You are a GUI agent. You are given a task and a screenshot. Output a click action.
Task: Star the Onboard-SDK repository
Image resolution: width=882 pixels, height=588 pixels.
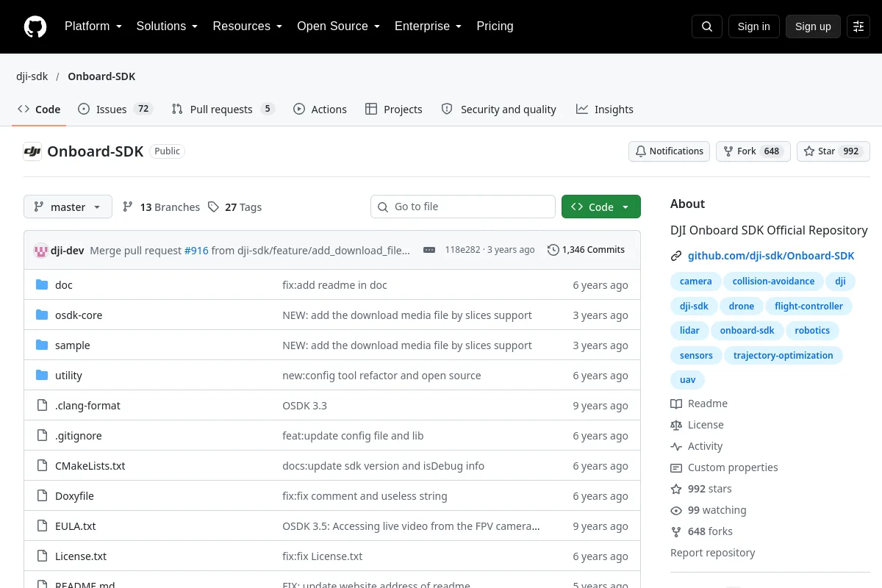coord(833,151)
